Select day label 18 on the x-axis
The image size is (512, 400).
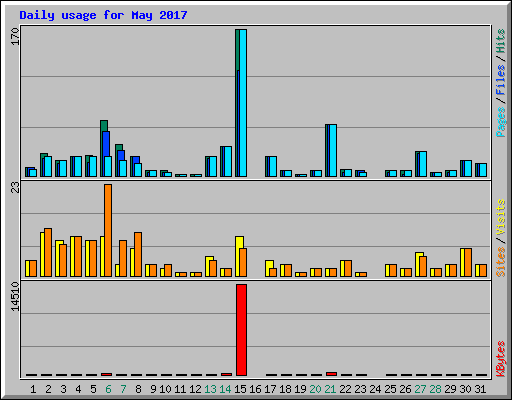click(285, 389)
